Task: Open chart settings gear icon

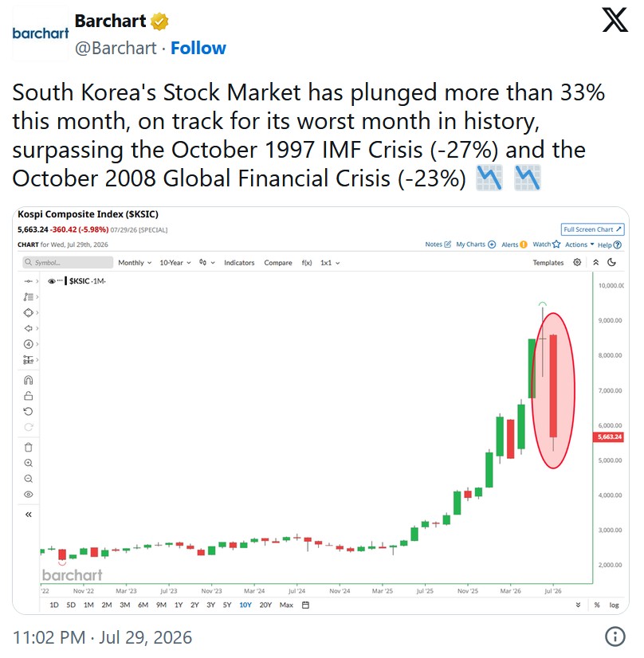Action: [577, 262]
